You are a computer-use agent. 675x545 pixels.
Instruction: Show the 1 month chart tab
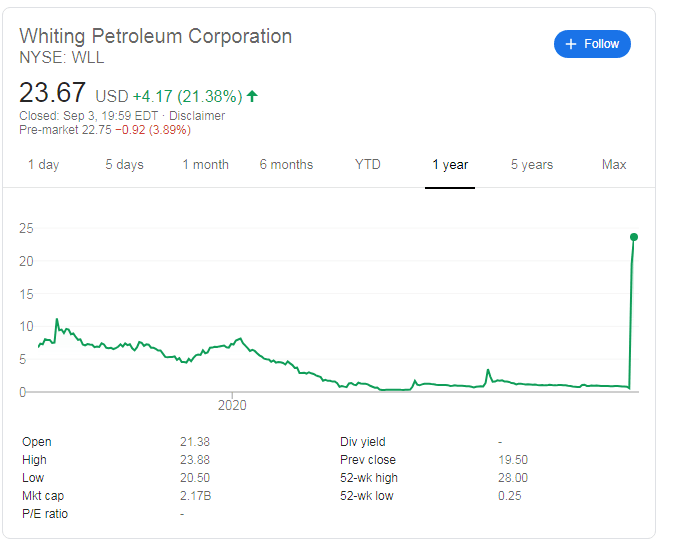tap(205, 165)
